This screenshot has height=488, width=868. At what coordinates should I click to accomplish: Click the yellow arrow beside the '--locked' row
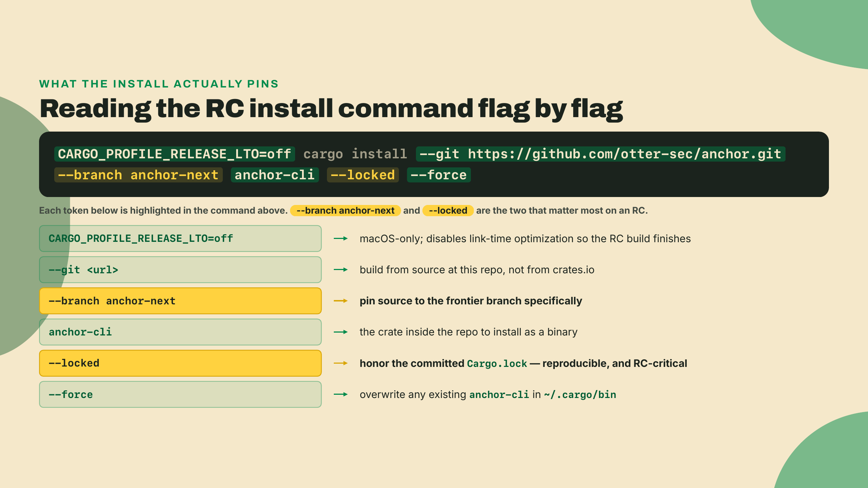click(341, 363)
